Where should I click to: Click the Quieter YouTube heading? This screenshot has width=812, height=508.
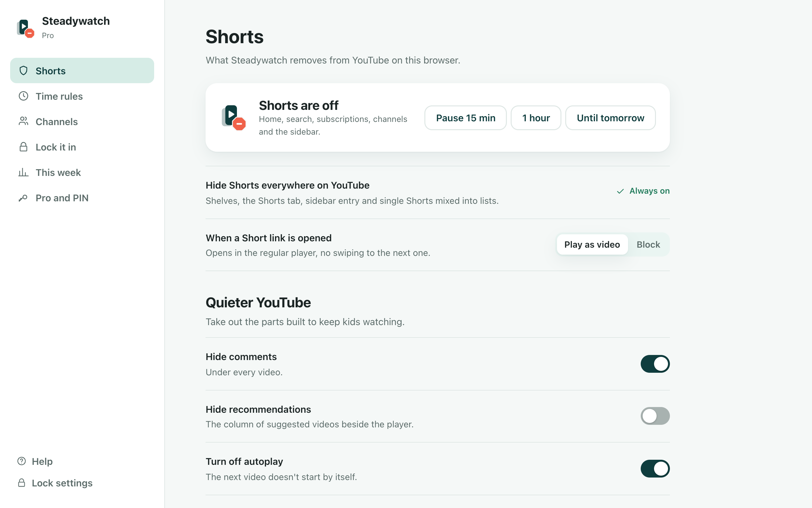pos(258,302)
